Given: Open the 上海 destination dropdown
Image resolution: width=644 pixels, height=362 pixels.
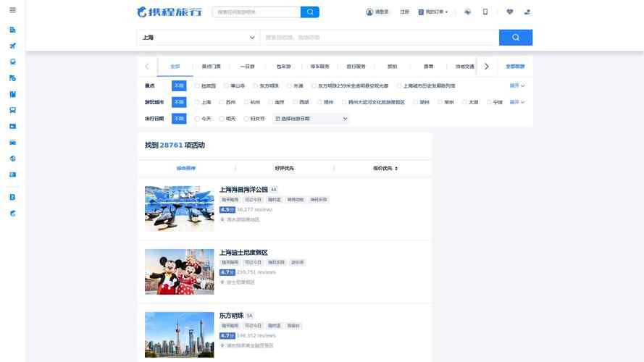Looking at the screenshot, I should click(198, 38).
